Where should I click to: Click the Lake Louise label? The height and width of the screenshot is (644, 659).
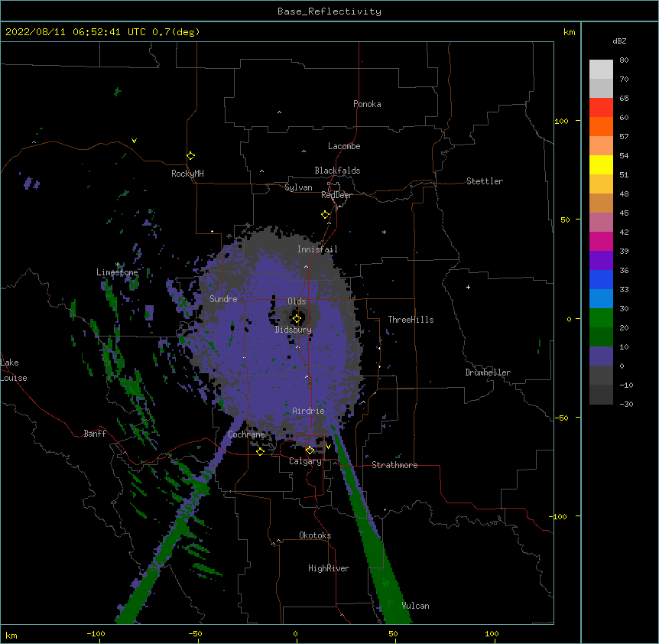click(x=14, y=370)
